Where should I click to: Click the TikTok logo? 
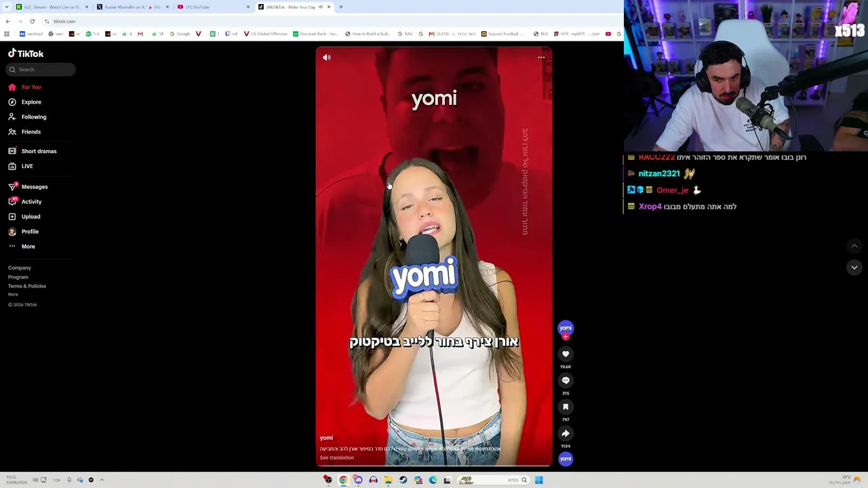[26, 54]
